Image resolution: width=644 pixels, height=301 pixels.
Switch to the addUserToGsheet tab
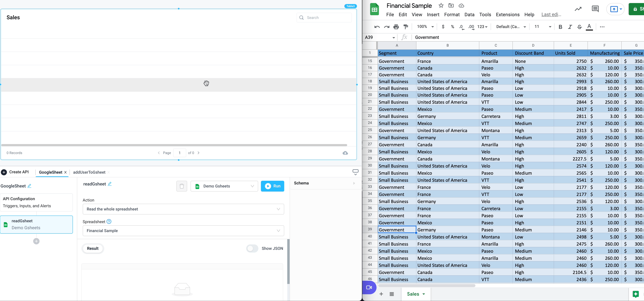(x=89, y=172)
